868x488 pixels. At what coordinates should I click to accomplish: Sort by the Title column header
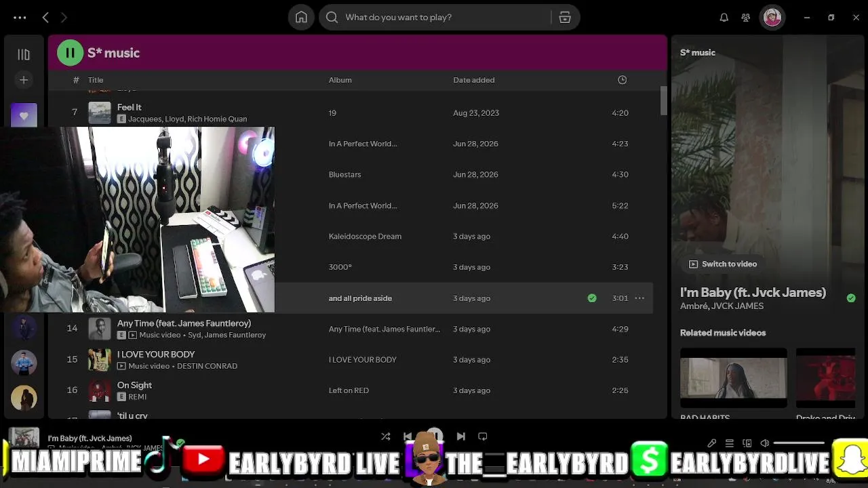96,80
